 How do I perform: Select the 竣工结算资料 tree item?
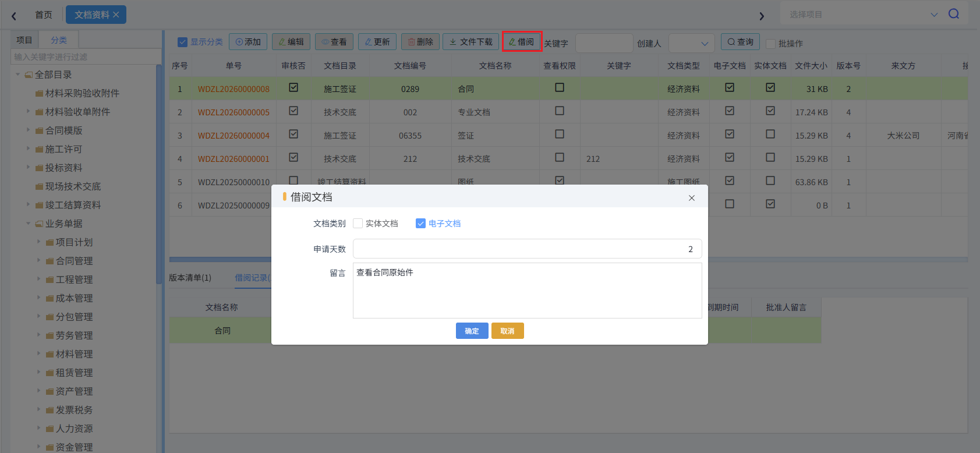[x=73, y=205]
